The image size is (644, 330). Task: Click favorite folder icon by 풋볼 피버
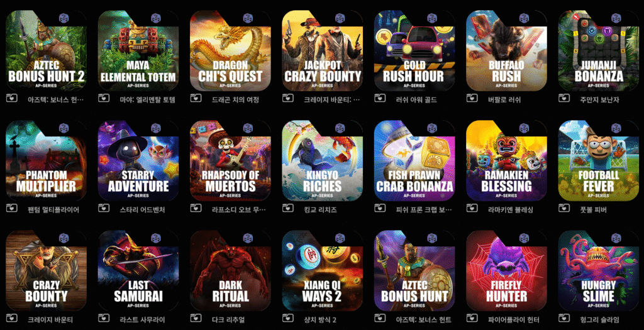564,208
